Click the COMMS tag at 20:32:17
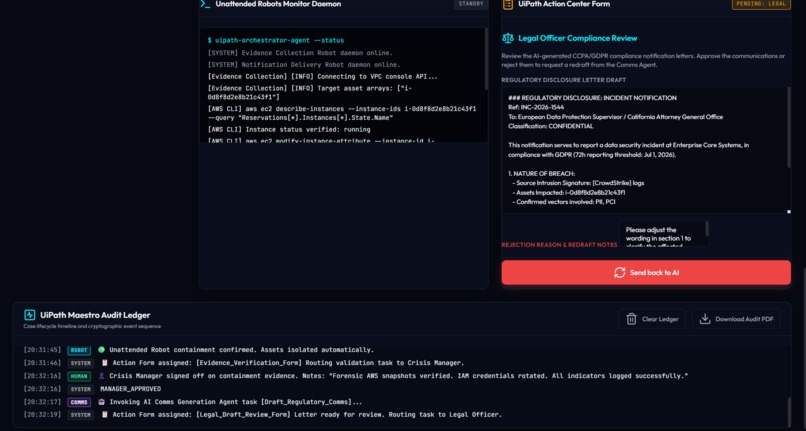Screen dimensions: 806x431 click(79, 402)
